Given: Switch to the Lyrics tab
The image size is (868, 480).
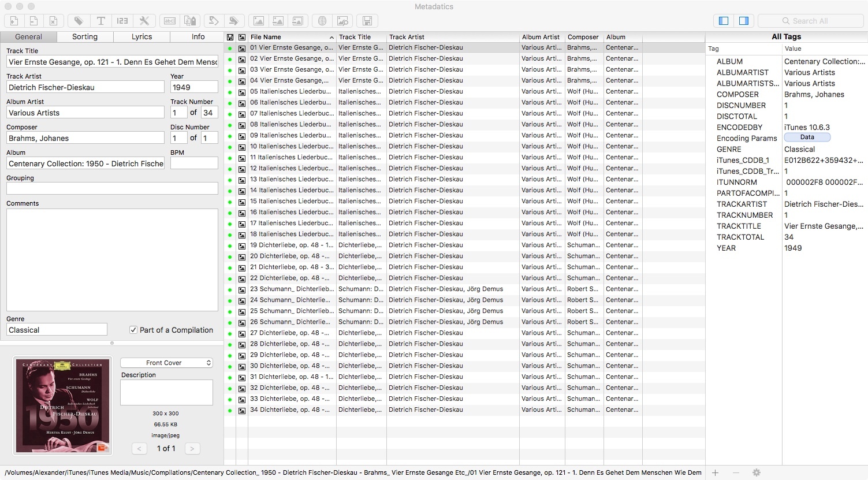Looking at the screenshot, I should [x=141, y=36].
